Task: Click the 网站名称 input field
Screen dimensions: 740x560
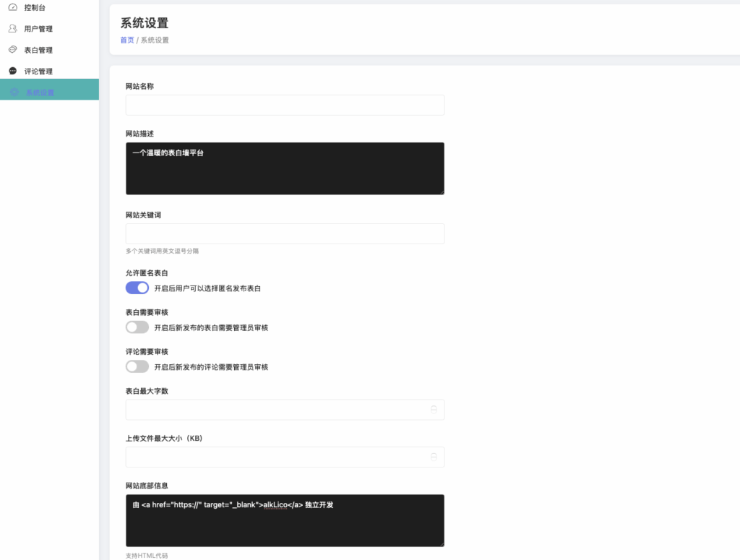Action: (x=285, y=105)
